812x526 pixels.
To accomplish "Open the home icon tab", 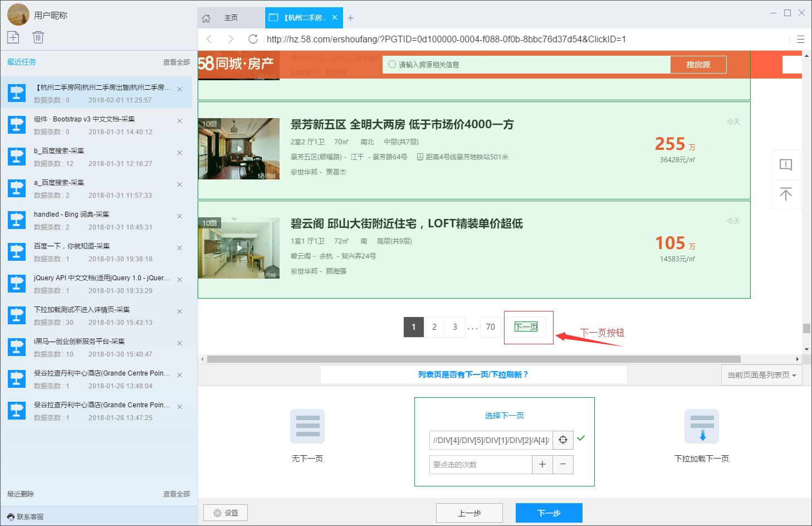I will [x=206, y=18].
